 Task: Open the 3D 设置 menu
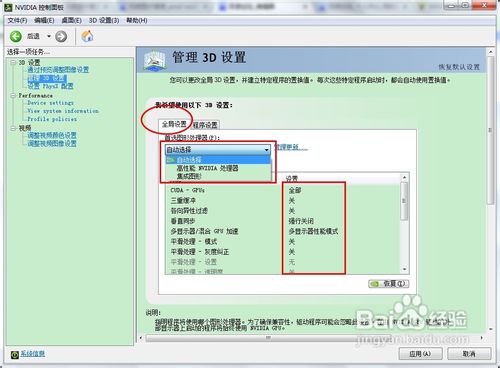click(x=104, y=21)
